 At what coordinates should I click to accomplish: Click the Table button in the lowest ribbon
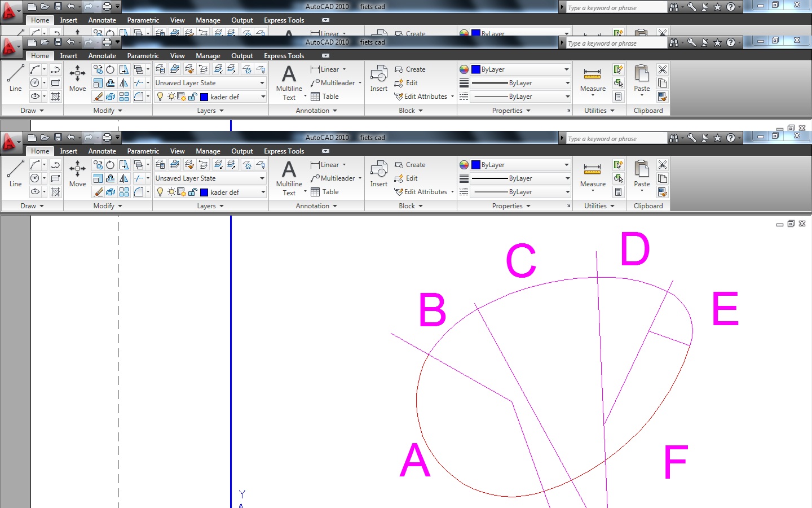[x=325, y=192]
